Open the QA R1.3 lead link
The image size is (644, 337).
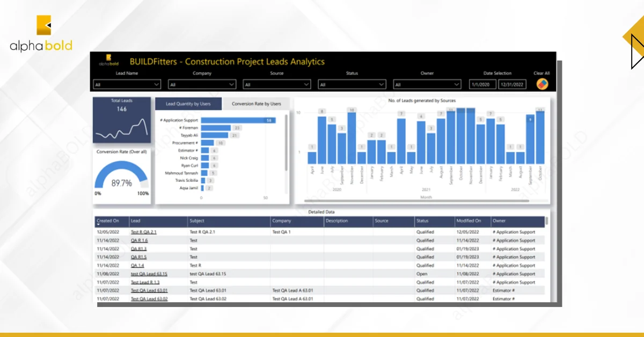(x=139, y=249)
